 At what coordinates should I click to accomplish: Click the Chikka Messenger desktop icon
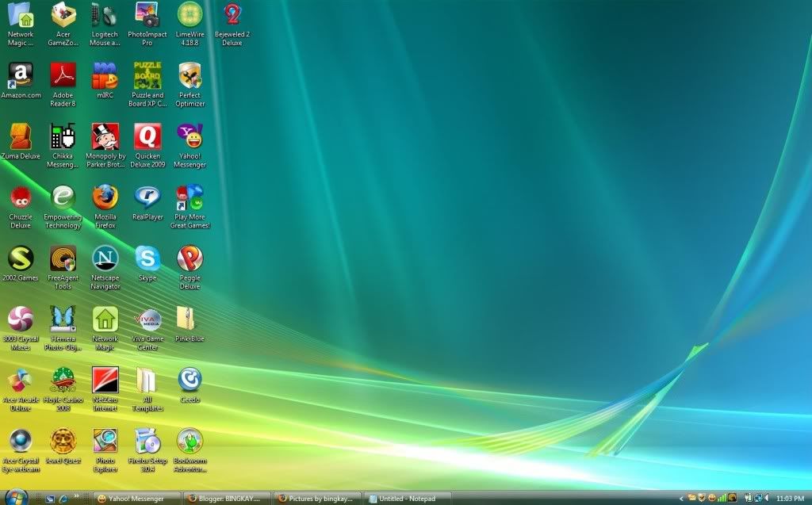tap(63, 146)
